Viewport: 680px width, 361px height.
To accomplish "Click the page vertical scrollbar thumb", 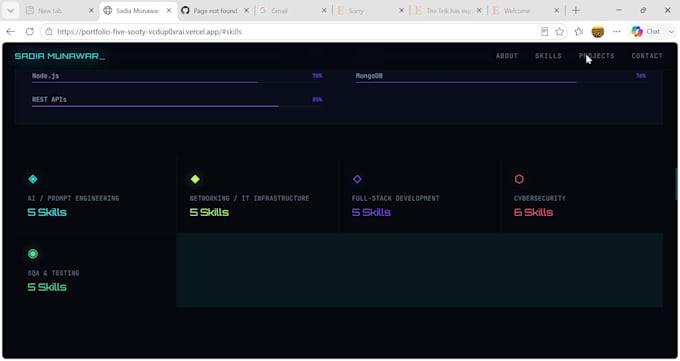I will click(x=677, y=184).
